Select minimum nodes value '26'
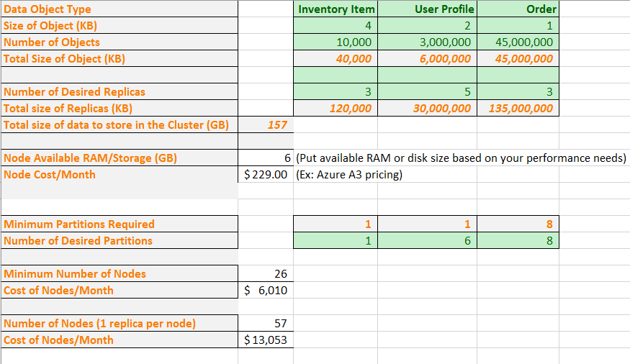 click(x=266, y=273)
